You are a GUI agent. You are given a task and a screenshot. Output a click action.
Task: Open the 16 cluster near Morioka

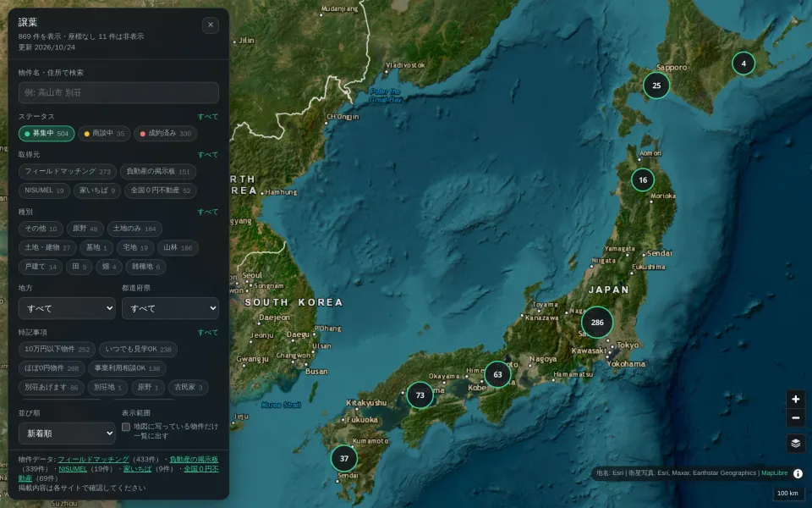pyautogui.click(x=643, y=179)
